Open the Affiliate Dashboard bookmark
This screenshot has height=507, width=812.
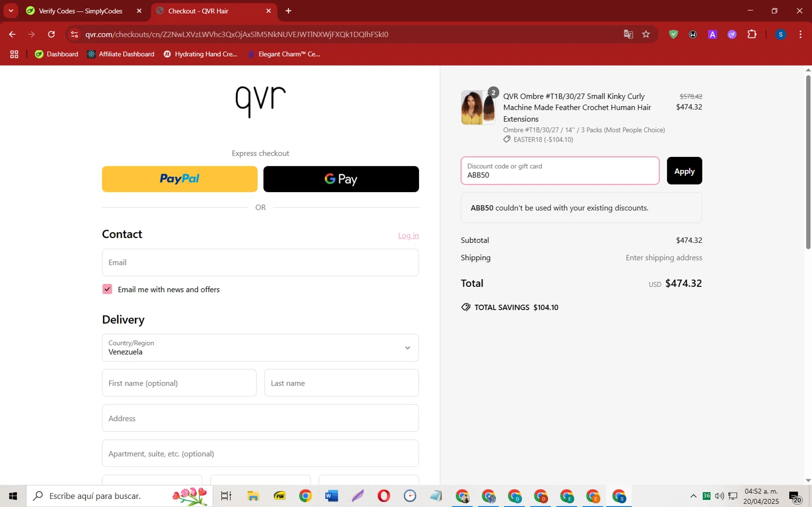[121, 54]
